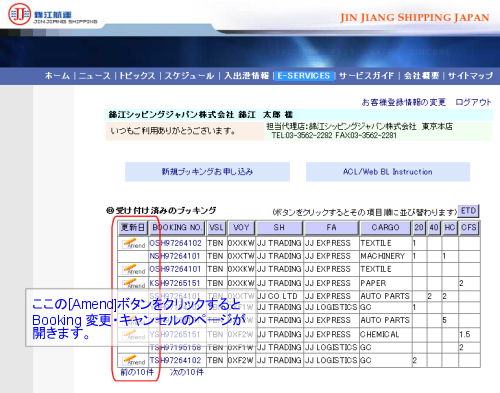Select the E-SERVICES menu item
The width and height of the screenshot is (500, 393).
pos(304,76)
